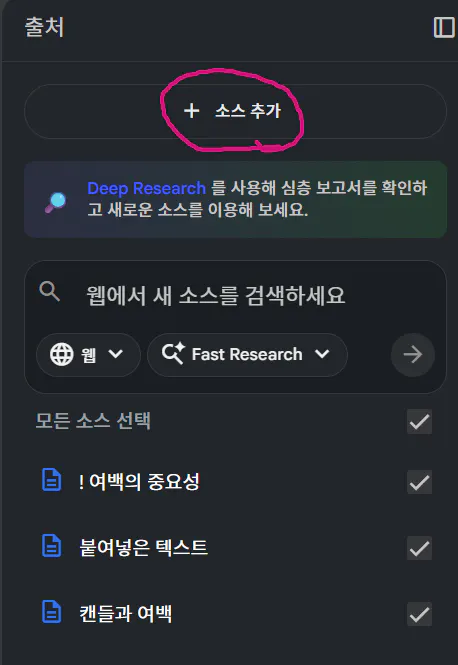Toggle the 모든 소스 선택 checkbox
This screenshot has height=665, width=458.
tap(419, 422)
